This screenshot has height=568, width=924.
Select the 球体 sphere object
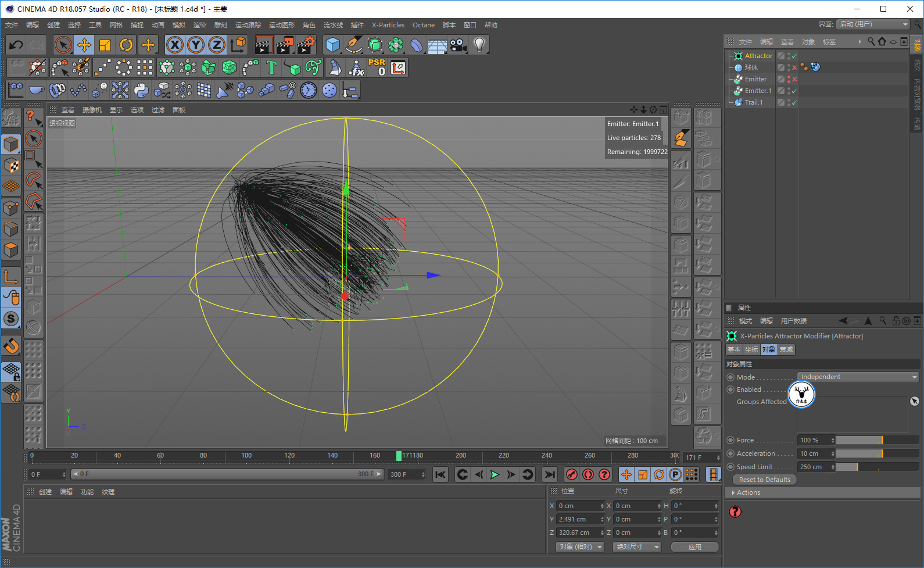coord(751,67)
